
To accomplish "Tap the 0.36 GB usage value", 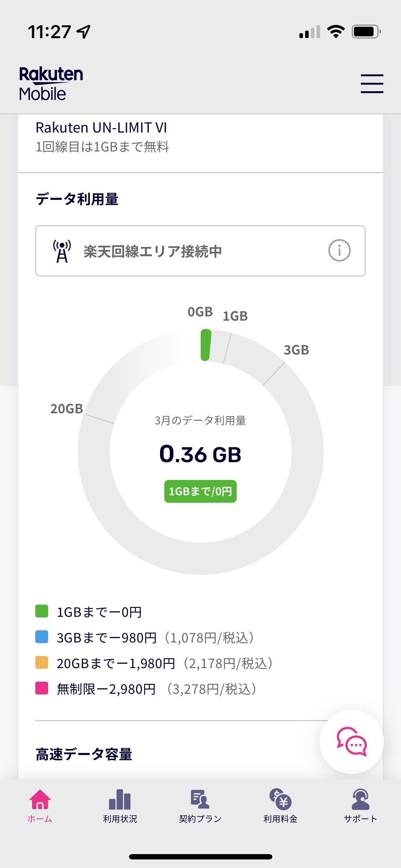I will point(200,454).
